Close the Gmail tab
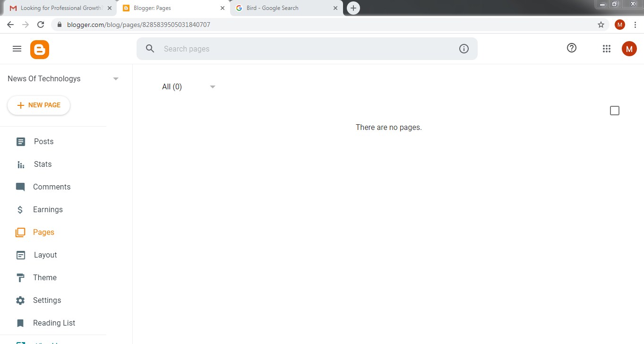This screenshot has width=644, height=344. (x=109, y=8)
